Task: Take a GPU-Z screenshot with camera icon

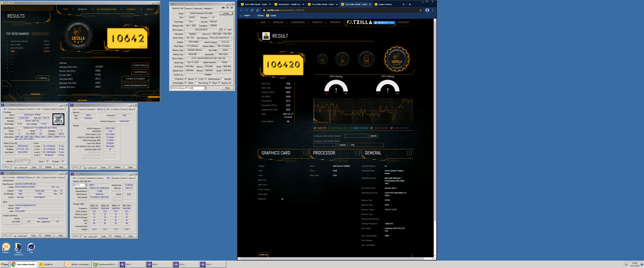Action: pos(223,8)
